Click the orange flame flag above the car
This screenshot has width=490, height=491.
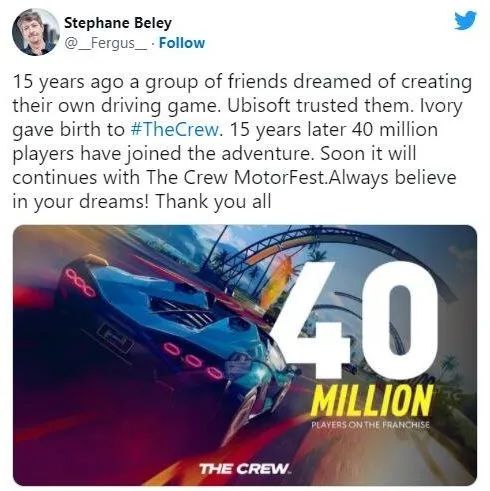point(277,278)
